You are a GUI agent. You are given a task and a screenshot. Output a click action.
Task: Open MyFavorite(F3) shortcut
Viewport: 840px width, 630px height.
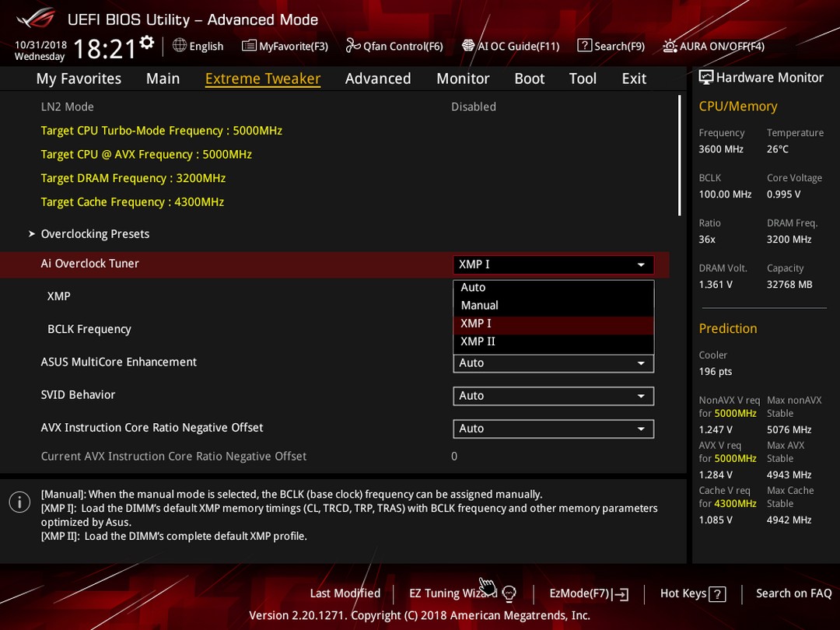[x=285, y=46]
